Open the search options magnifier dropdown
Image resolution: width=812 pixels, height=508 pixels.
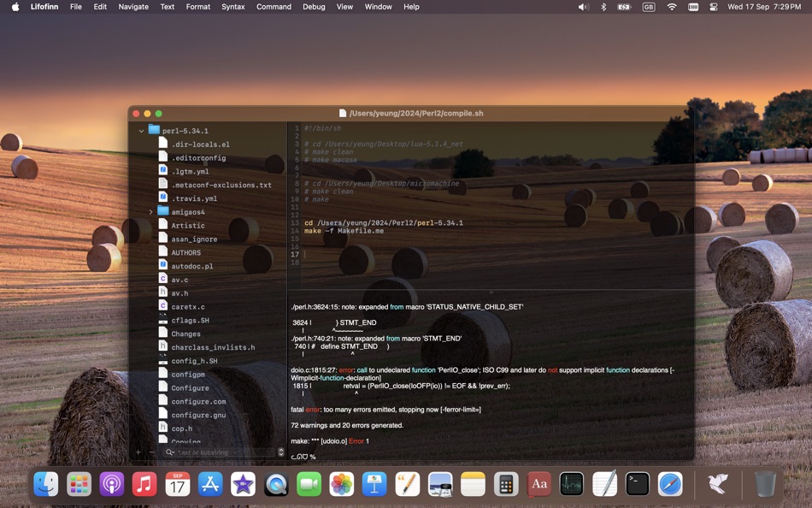click(170, 452)
